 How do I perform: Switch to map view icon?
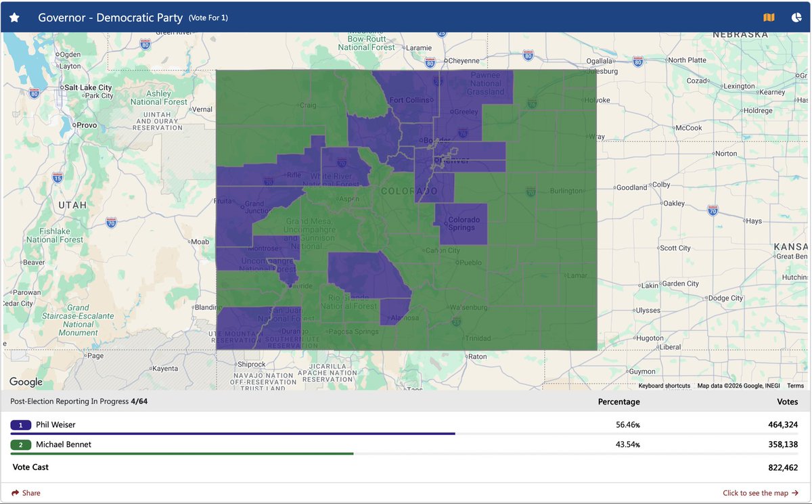tap(769, 18)
